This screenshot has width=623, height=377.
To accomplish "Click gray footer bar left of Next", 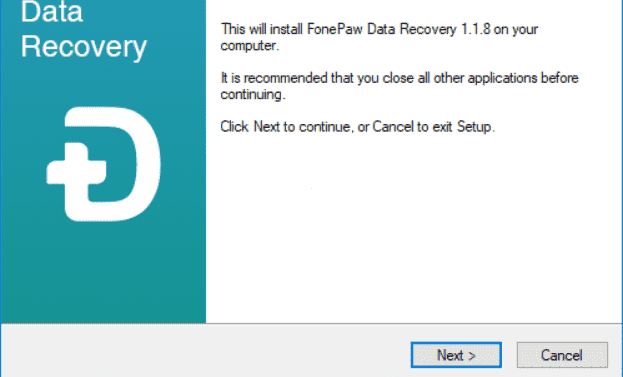I will [x=205, y=352].
